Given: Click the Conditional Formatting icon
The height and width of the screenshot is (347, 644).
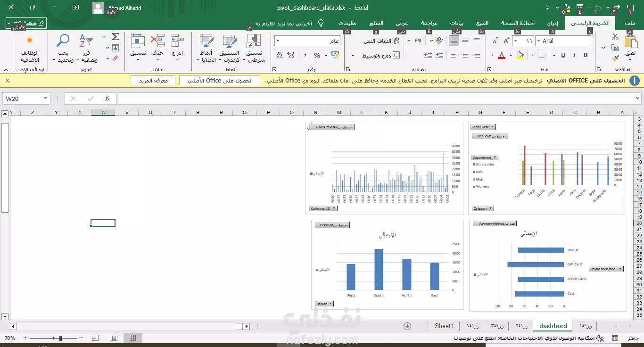Looking at the screenshot, I should pos(254,49).
